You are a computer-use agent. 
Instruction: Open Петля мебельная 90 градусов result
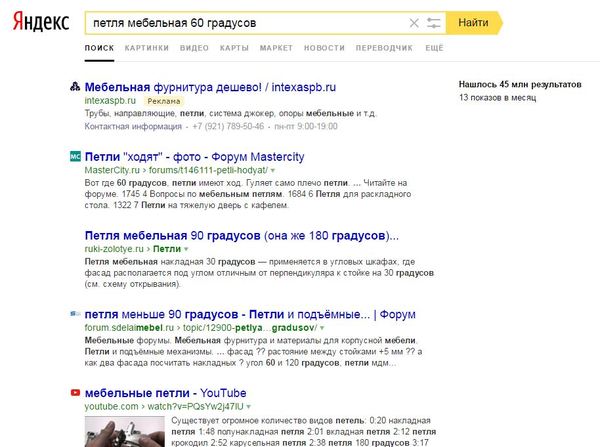241,236
